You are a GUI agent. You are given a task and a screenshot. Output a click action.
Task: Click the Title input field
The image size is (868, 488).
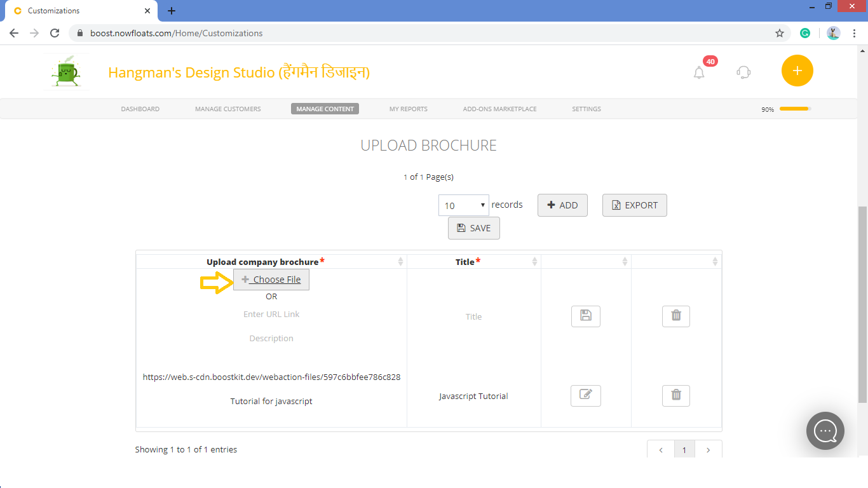[x=474, y=316]
